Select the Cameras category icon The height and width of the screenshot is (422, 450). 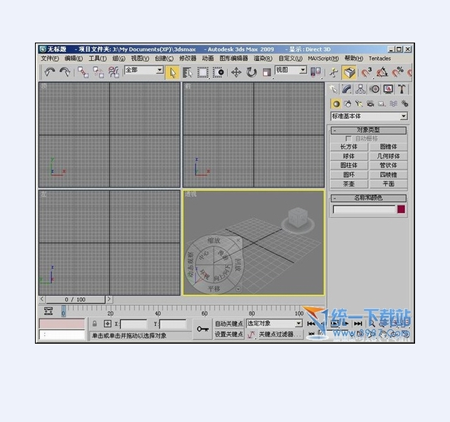(x=370, y=104)
